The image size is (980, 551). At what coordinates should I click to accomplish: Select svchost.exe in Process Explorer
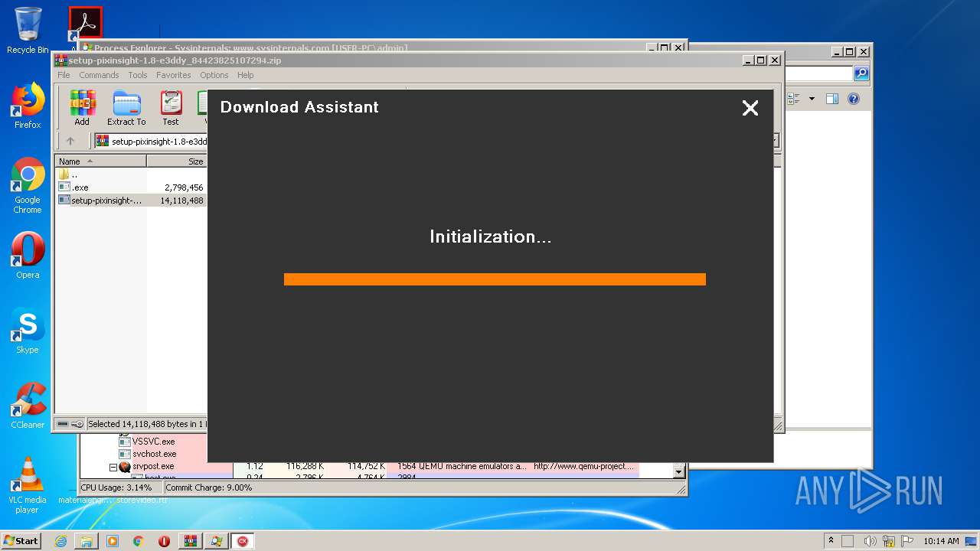[154, 454]
